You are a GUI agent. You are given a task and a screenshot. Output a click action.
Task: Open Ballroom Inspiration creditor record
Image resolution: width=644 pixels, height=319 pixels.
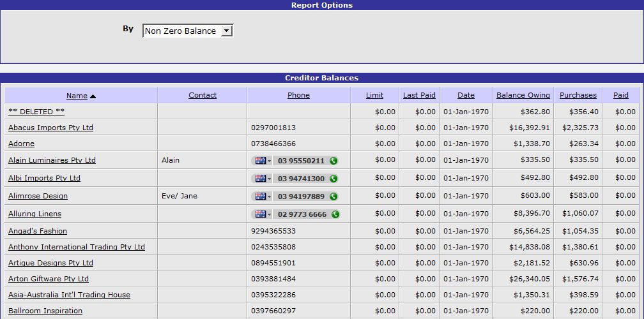coord(45,311)
